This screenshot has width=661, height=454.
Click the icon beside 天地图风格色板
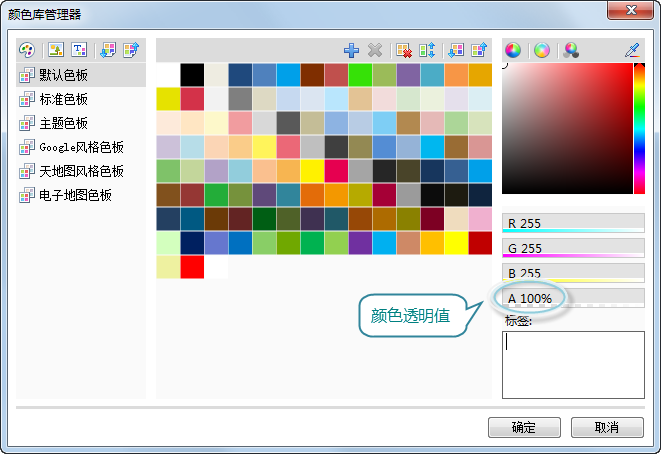coord(27,171)
